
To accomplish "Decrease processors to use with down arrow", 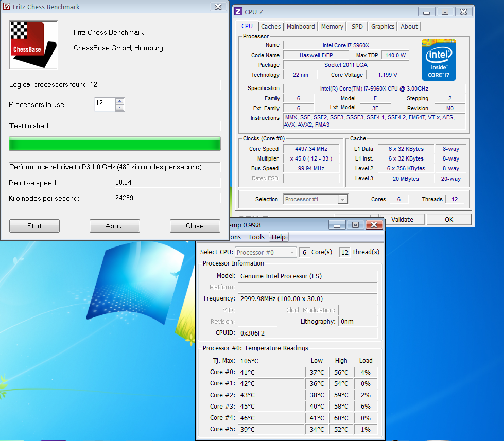I will pyautogui.click(x=119, y=108).
